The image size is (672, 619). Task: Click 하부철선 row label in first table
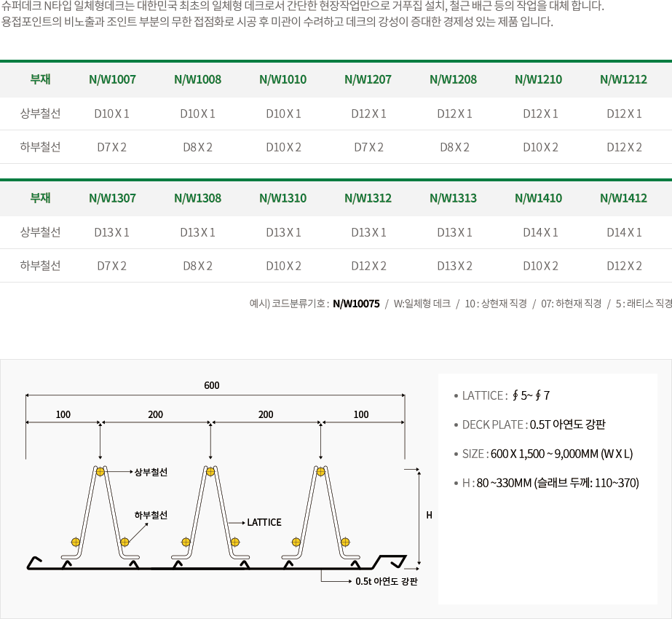click(40, 147)
